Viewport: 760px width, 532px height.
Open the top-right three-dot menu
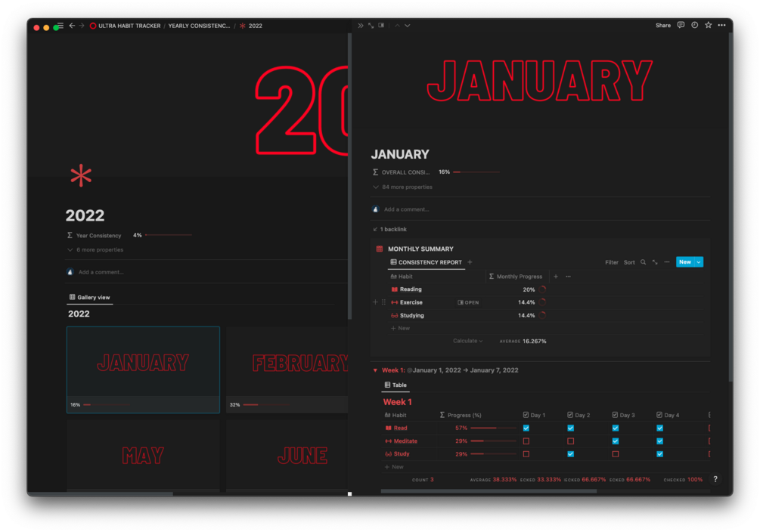tap(721, 25)
